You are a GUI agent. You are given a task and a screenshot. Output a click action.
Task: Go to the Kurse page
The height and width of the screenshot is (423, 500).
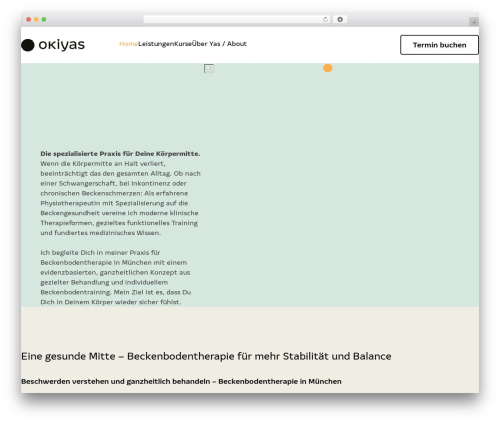(183, 44)
